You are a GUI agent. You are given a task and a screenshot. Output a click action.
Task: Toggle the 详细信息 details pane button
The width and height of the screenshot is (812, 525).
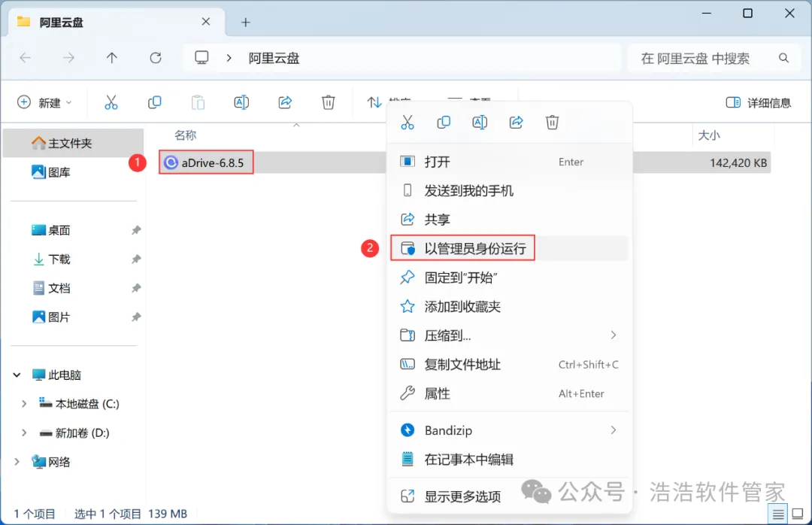click(x=758, y=102)
